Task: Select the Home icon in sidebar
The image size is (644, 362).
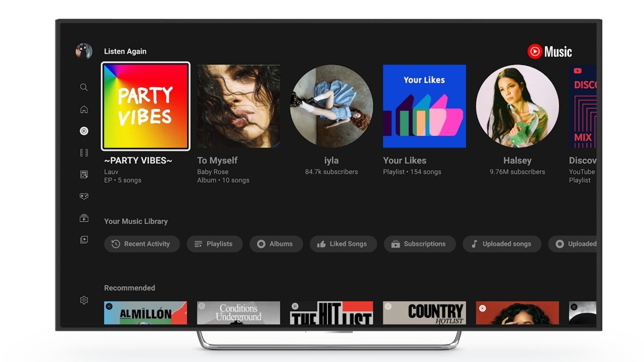Action: point(84,109)
